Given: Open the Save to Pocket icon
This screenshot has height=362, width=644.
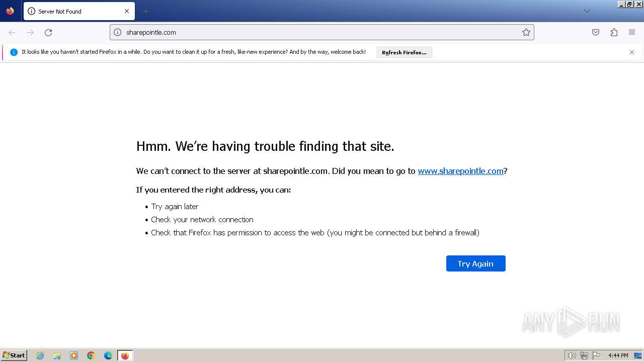Looking at the screenshot, I should 596,32.
